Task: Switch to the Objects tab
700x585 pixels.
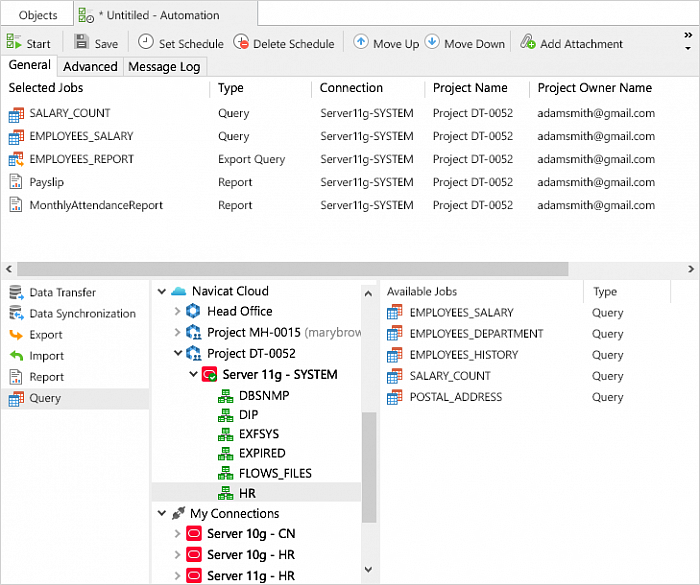Action: [x=38, y=15]
